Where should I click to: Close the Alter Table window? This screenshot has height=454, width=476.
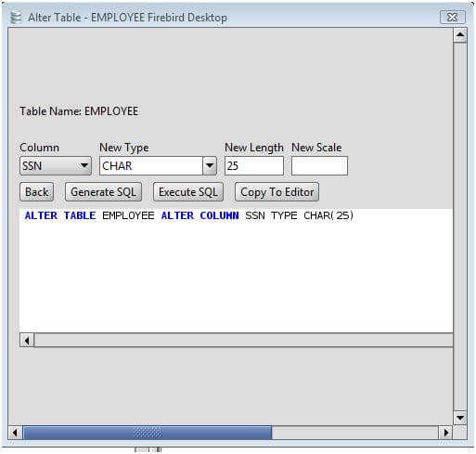[x=453, y=17]
